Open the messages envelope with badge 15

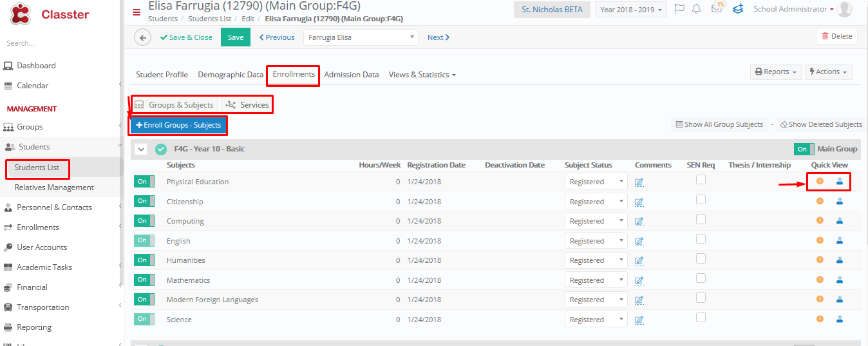click(x=717, y=9)
